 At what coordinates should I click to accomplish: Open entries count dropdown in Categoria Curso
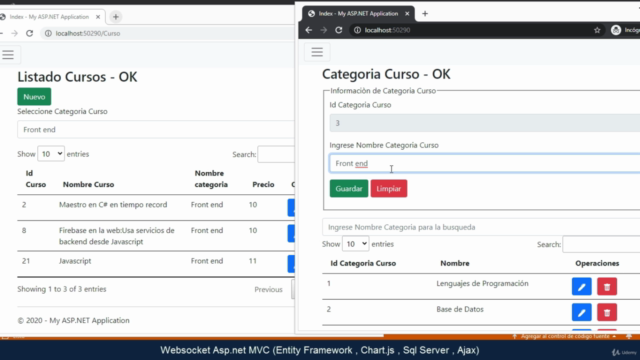point(356,244)
